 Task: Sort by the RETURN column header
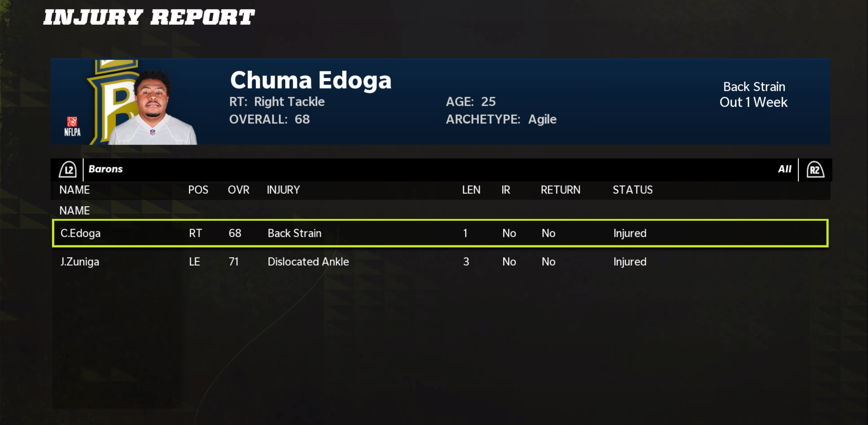click(560, 190)
